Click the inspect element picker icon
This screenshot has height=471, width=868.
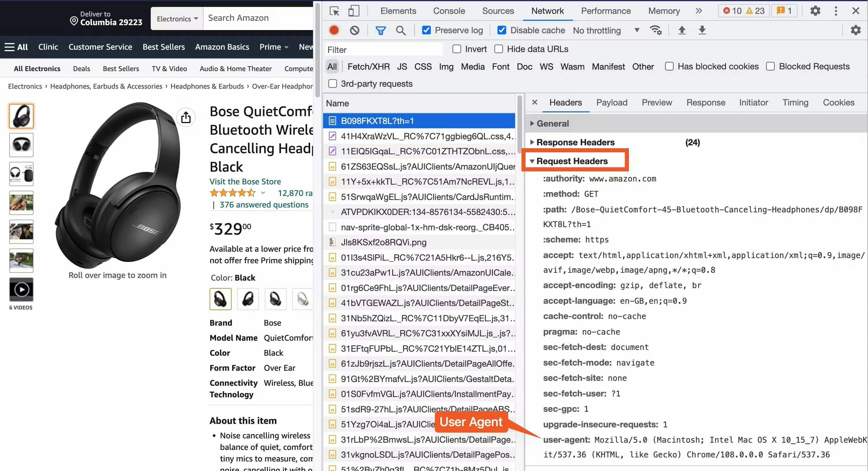(x=334, y=11)
